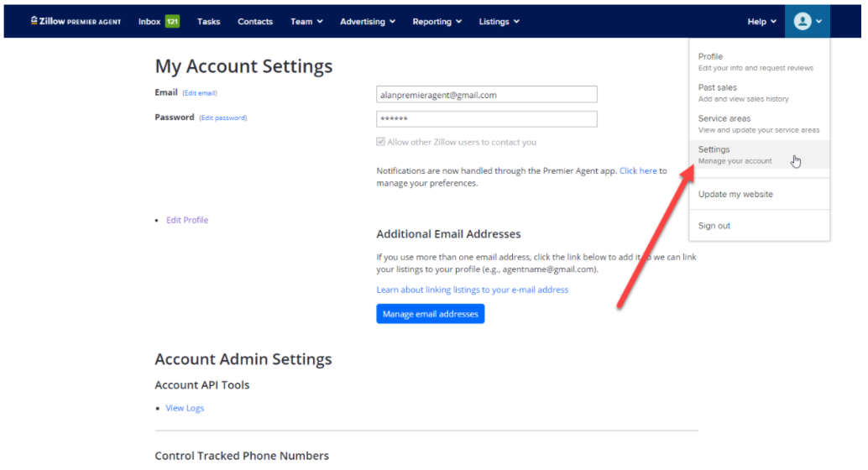The width and height of the screenshot is (868, 470).
Task: Click the Zillow Premier Agent logo
Action: pyautogui.click(x=76, y=22)
